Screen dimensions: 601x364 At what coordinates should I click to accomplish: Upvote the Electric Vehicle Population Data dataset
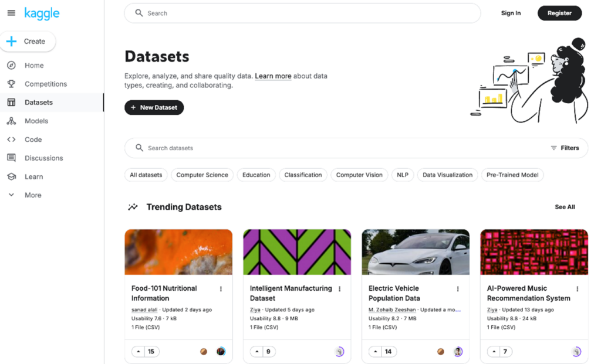point(376,352)
